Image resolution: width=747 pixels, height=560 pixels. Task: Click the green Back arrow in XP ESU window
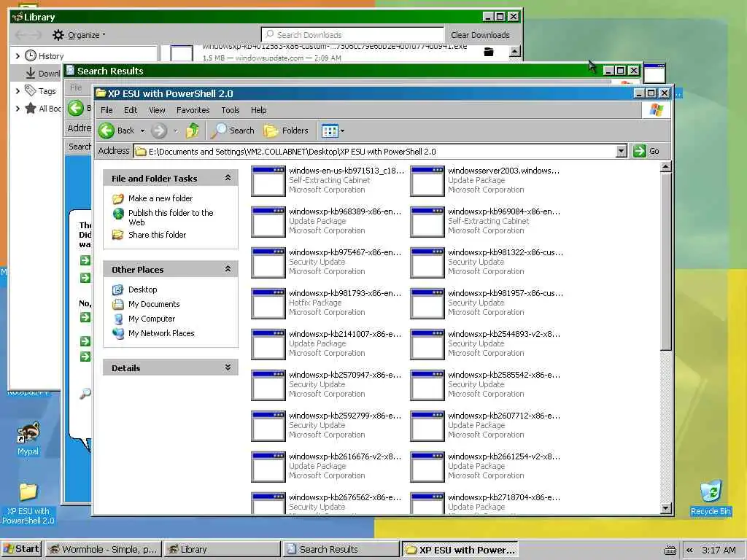(x=107, y=131)
